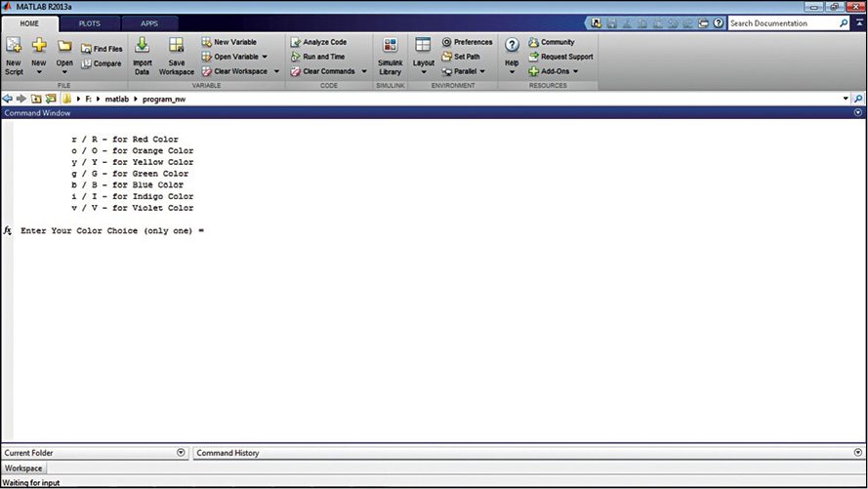
Task: Click the Workspace panel tab
Action: point(22,469)
